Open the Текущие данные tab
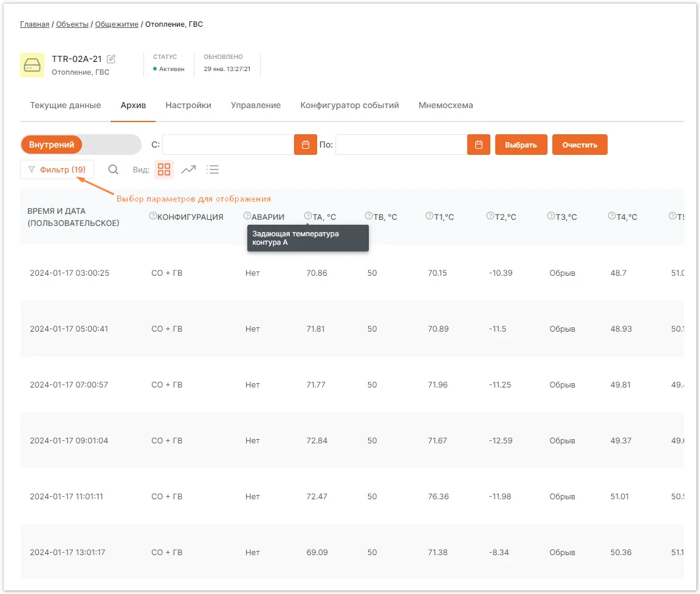700x594 pixels. [65, 105]
